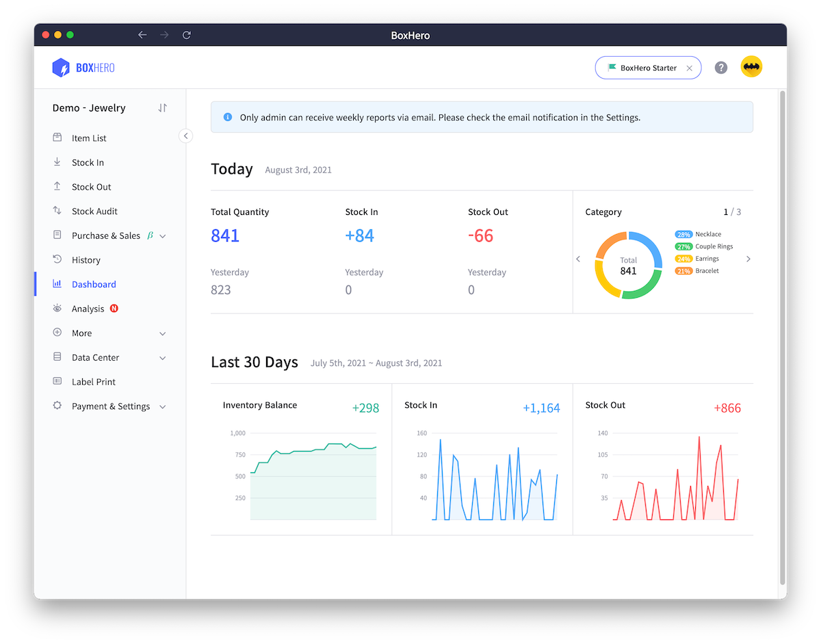
Task: Open Stock Out from the sidebar
Action: coord(90,186)
